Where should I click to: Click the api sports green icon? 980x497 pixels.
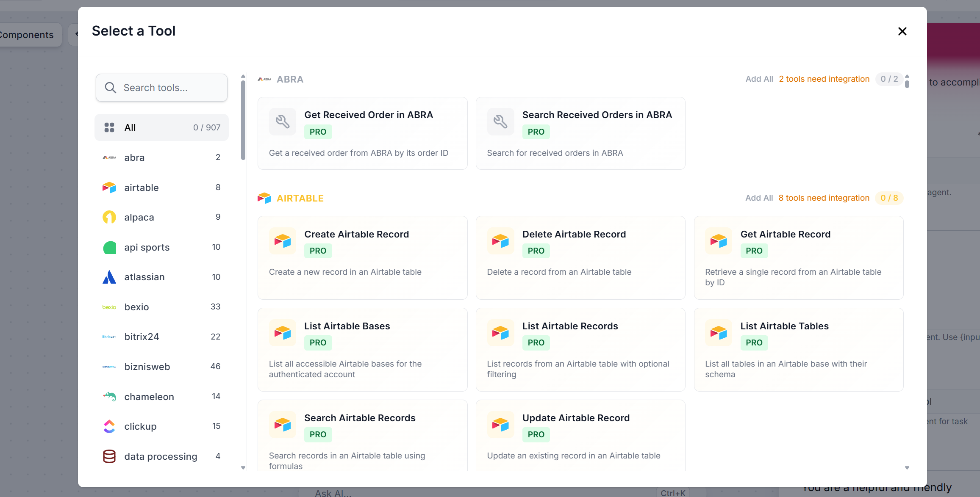click(109, 247)
